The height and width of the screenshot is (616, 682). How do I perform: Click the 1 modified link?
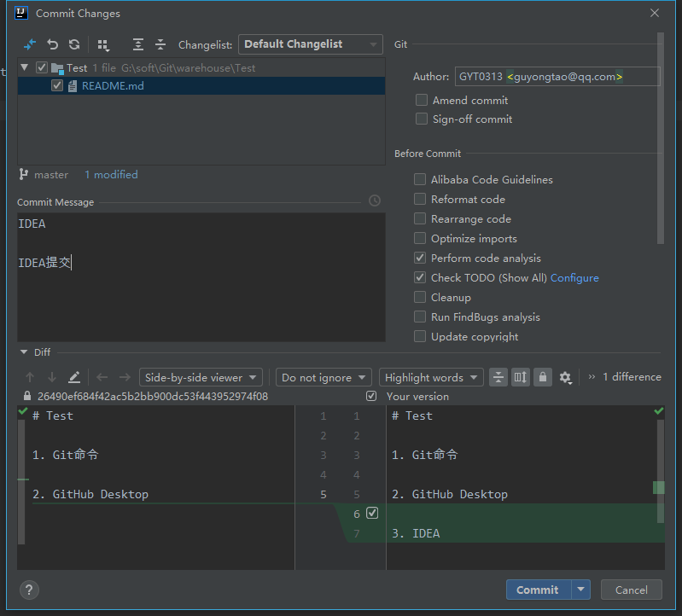click(111, 174)
